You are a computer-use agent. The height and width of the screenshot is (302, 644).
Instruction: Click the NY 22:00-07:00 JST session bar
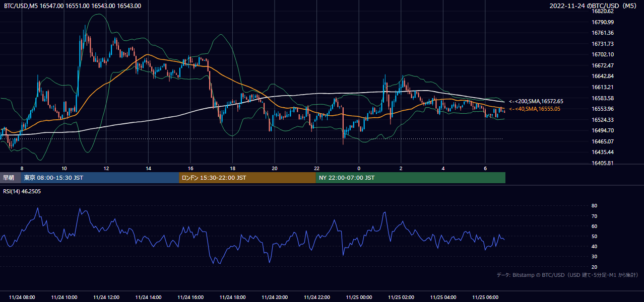click(x=410, y=178)
